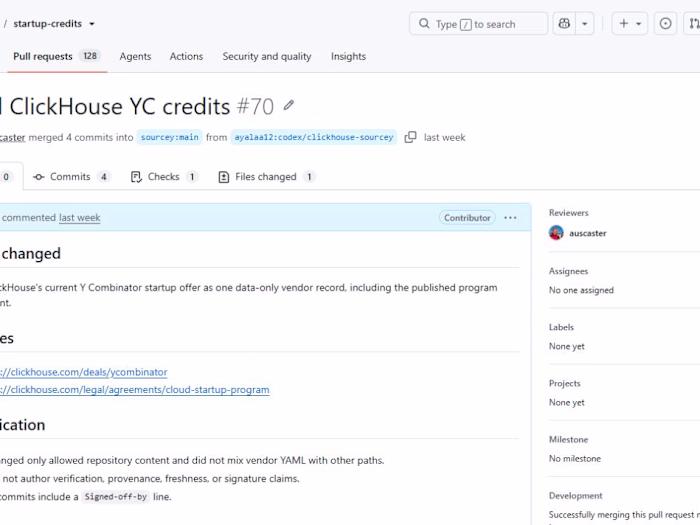Select the Actions tab
This screenshot has height=525, width=700.
186,56
